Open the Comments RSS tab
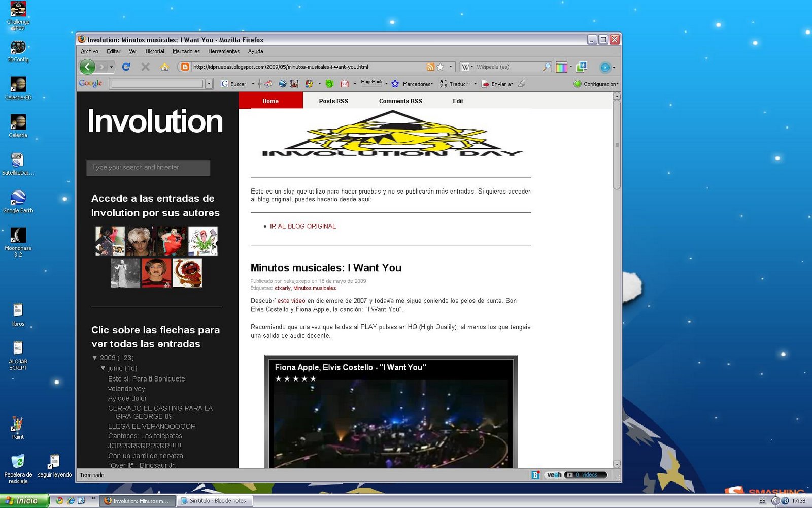Viewport: 812px width, 508px height. coord(400,101)
